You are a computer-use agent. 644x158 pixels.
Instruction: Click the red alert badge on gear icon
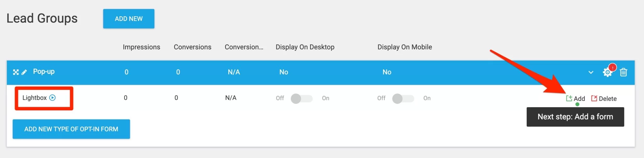612,67
